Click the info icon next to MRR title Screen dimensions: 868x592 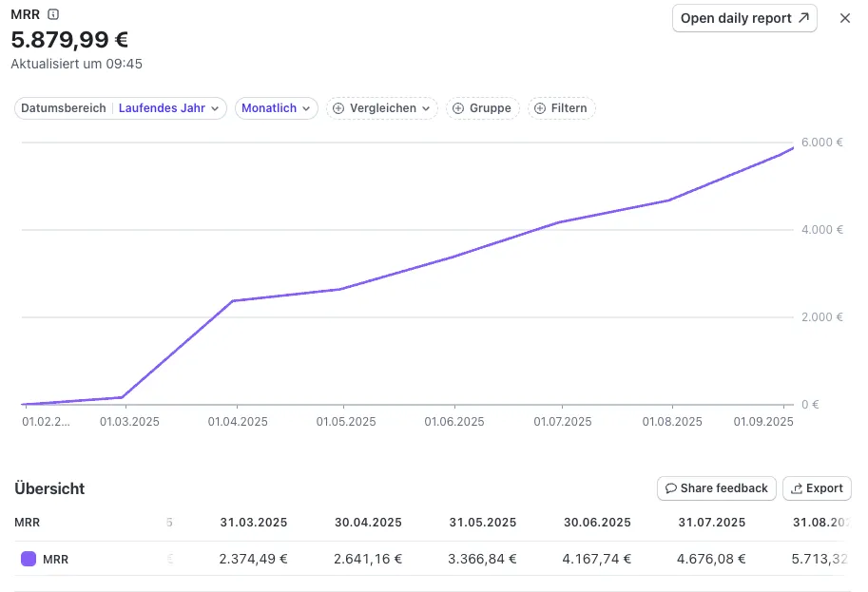[53, 14]
